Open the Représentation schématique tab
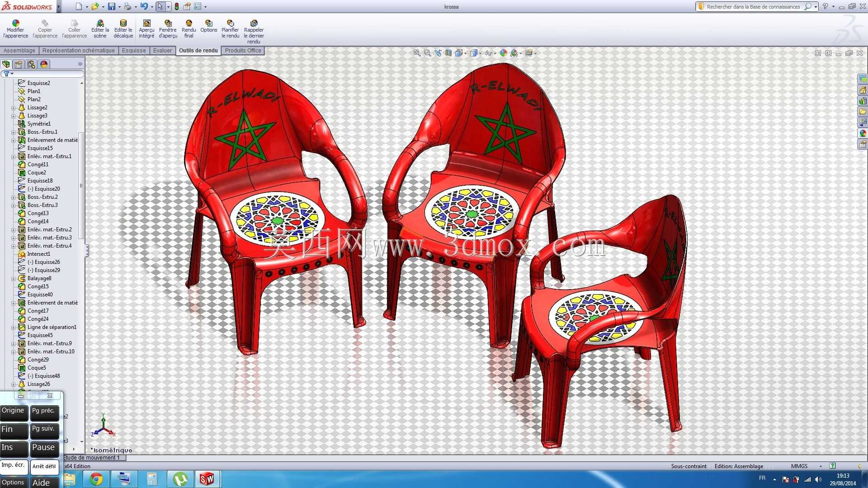 [x=79, y=51]
